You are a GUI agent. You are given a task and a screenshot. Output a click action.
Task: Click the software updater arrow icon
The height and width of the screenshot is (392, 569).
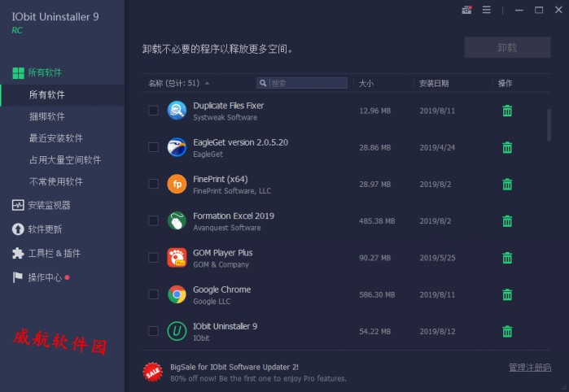point(18,229)
